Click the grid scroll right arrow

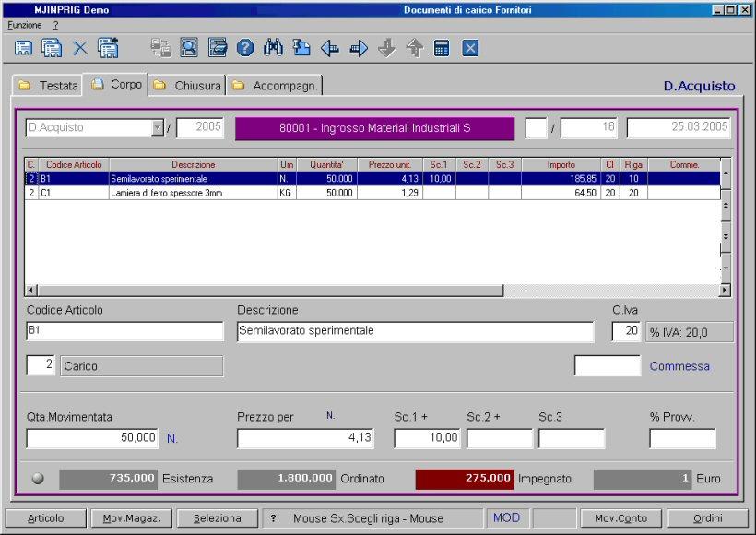tap(725, 291)
